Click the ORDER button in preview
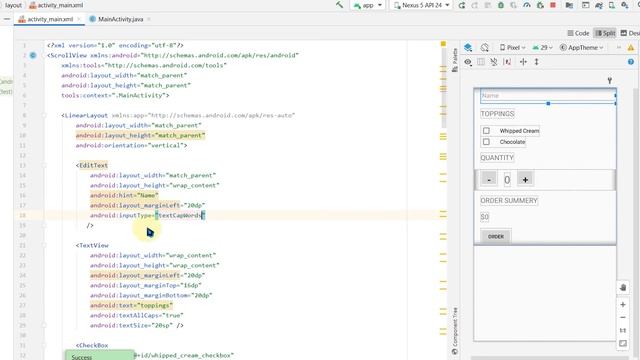 (x=496, y=236)
